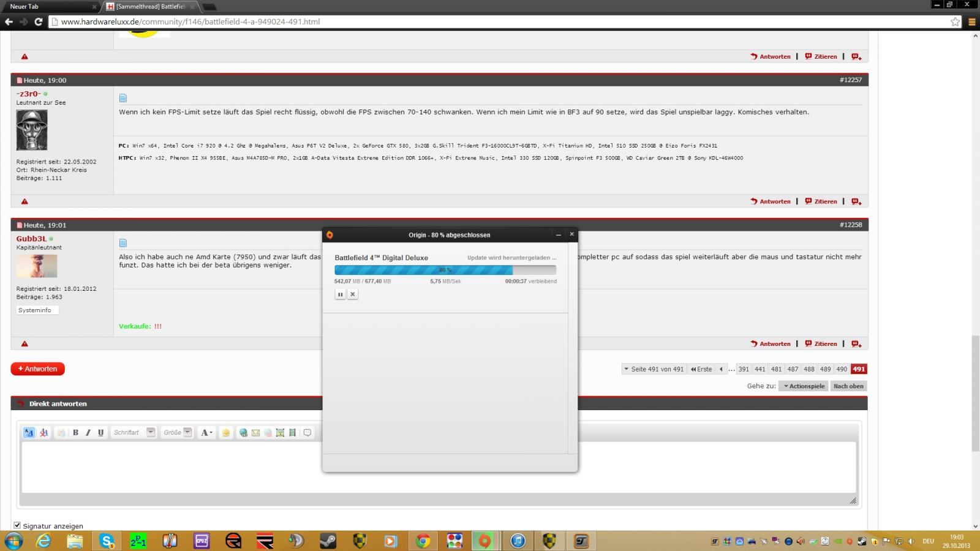The height and width of the screenshot is (551, 980).
Task: Click -z3r0-'s avatar image
Action: [x=32, y=130]
